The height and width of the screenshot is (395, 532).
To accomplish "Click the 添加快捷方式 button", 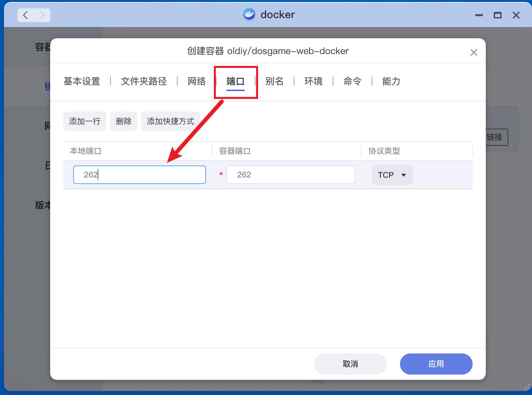I will (x=170, y=121).
